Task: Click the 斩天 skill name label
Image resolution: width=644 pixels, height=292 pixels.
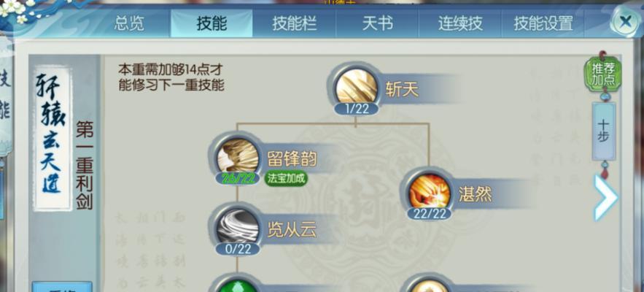Action: pyautogui.click(x=402, y=89)
